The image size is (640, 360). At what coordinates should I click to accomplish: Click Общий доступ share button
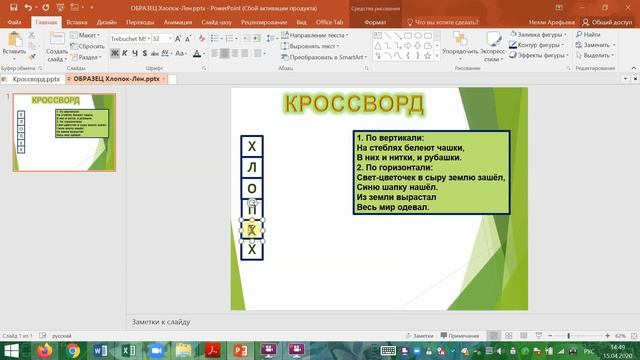[607, 22]
